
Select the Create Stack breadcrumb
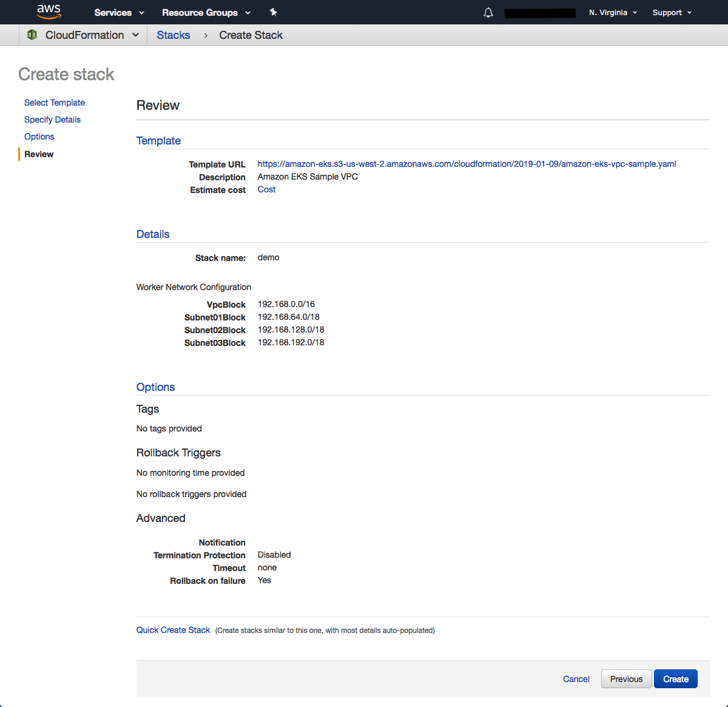tap(251, 35)
